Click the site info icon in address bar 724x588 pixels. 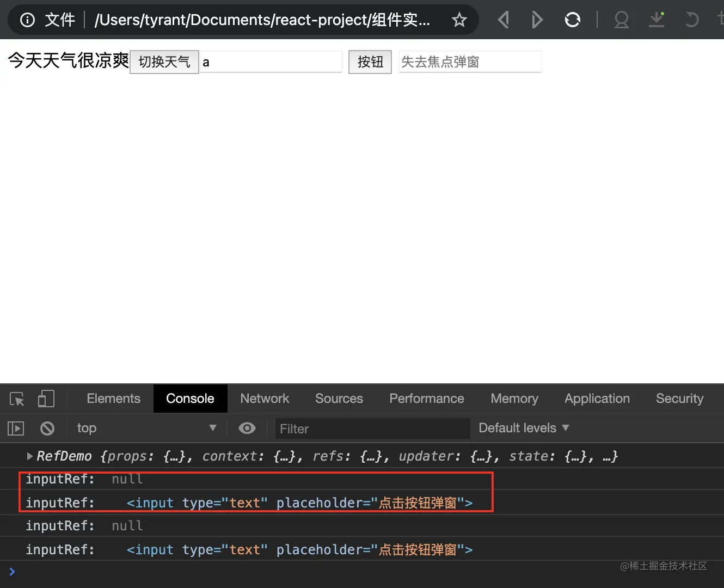(x=27, y=20)
